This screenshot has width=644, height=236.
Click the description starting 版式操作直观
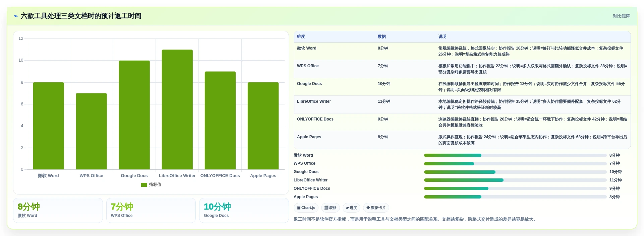tap(533, 140)
